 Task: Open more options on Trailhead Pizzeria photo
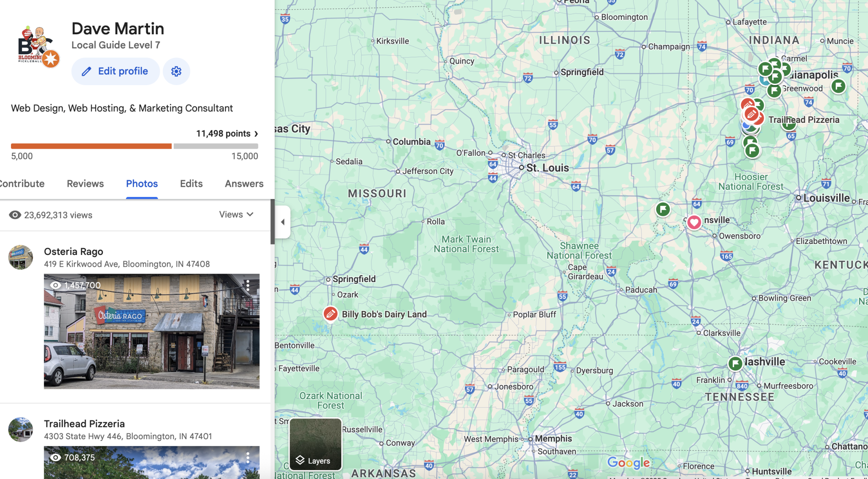(248, 457)
